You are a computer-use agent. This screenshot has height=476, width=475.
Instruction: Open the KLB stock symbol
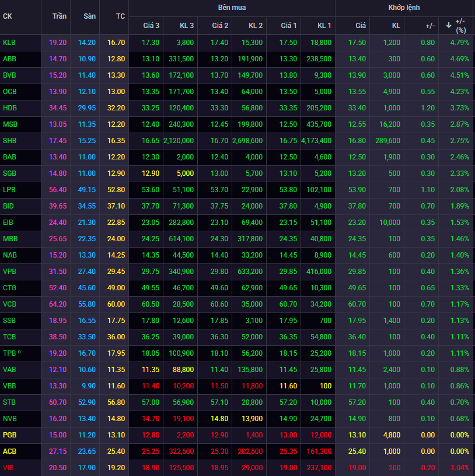(x=9, y=43)
